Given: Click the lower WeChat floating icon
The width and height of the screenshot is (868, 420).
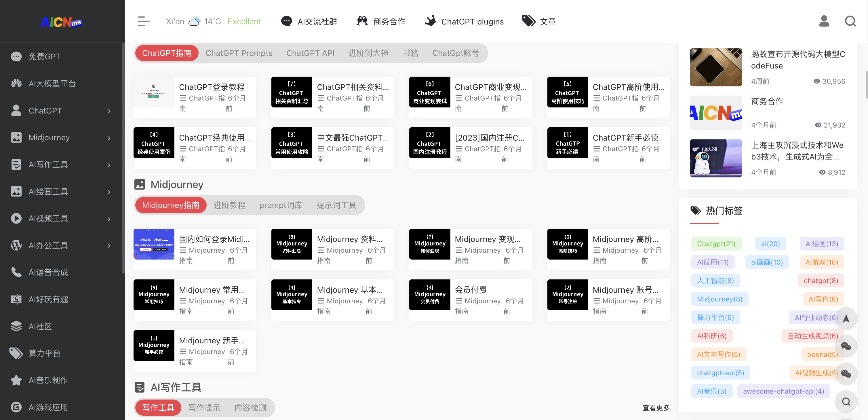Looking at the screenshot, I should pyautogui.click(x=846, y=374).
